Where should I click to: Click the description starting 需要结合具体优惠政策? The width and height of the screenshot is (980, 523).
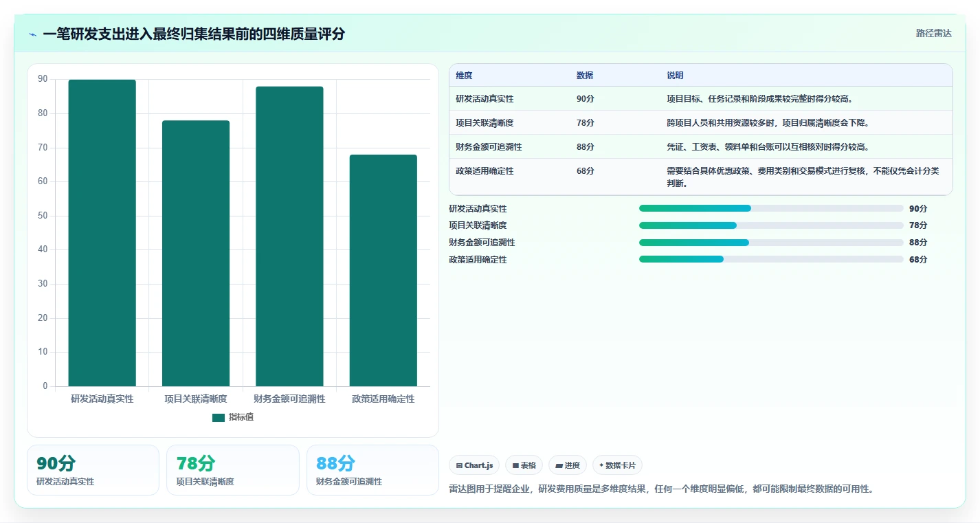point(803,177)
